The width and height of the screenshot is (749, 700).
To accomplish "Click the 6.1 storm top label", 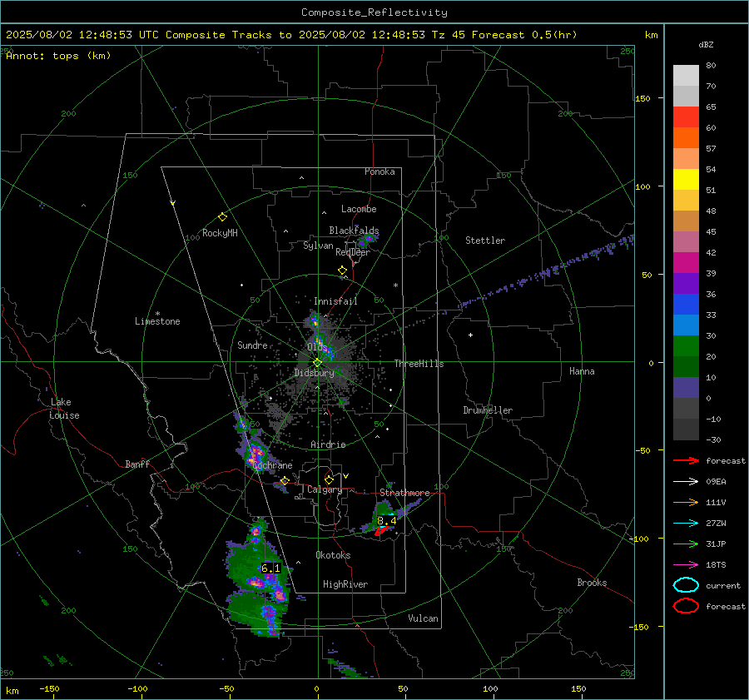I will (x=270, y=568).
